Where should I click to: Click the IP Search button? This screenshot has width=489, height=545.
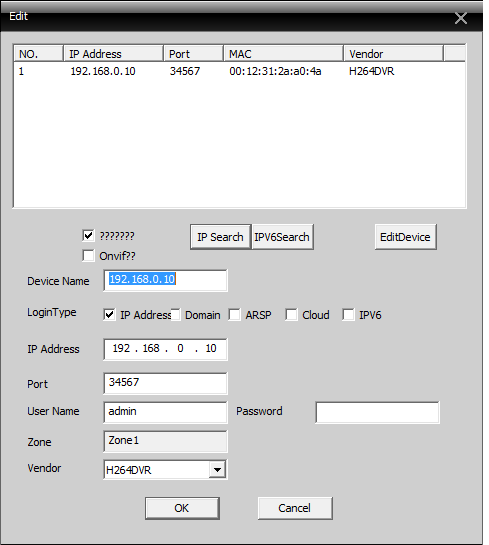click(220, 237)
